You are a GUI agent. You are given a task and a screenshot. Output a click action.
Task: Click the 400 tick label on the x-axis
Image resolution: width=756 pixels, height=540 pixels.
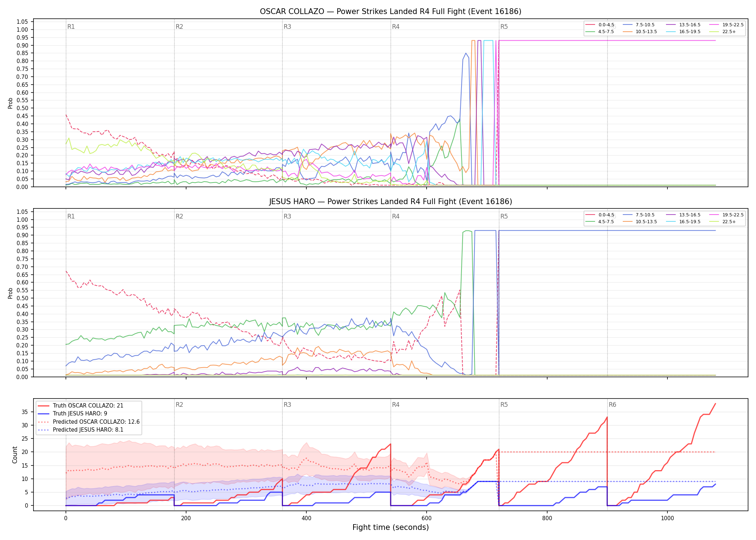306,518
